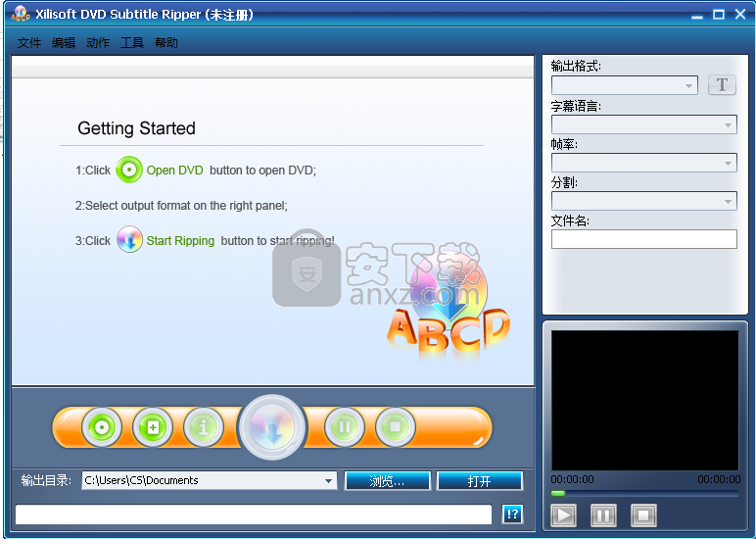Open the 工具 menu
This screenshot has width=756, height=539.
click(132, 43)
